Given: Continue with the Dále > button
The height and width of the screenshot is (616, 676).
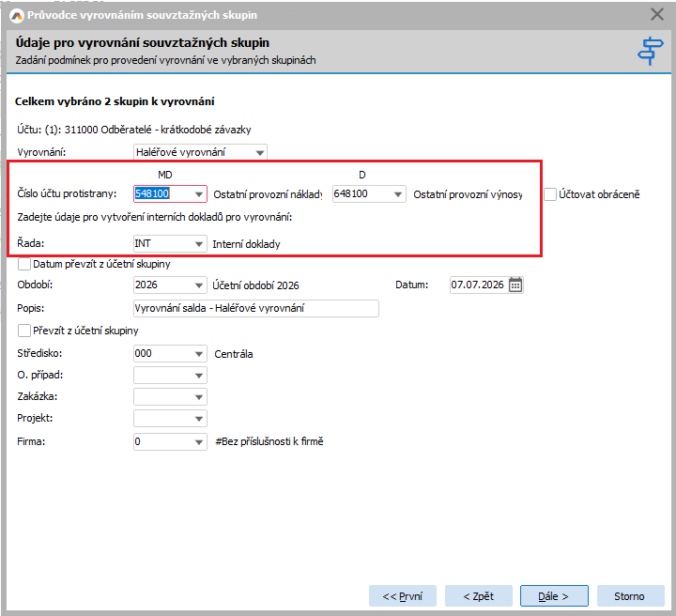Looking at the screenshot, I should point(554,596).
